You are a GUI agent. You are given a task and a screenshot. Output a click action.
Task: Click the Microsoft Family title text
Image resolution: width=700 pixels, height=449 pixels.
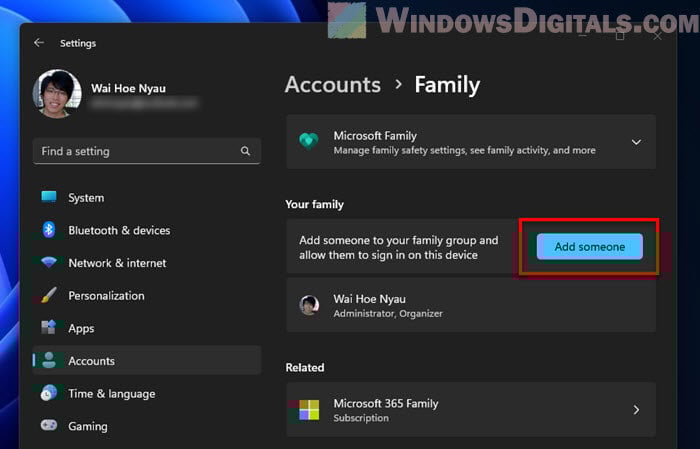point(375,136)
